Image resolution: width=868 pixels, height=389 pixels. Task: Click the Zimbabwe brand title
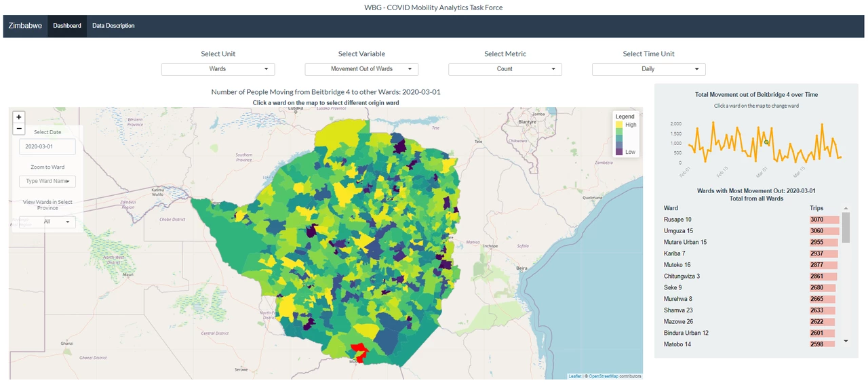[x=25, y=26]
